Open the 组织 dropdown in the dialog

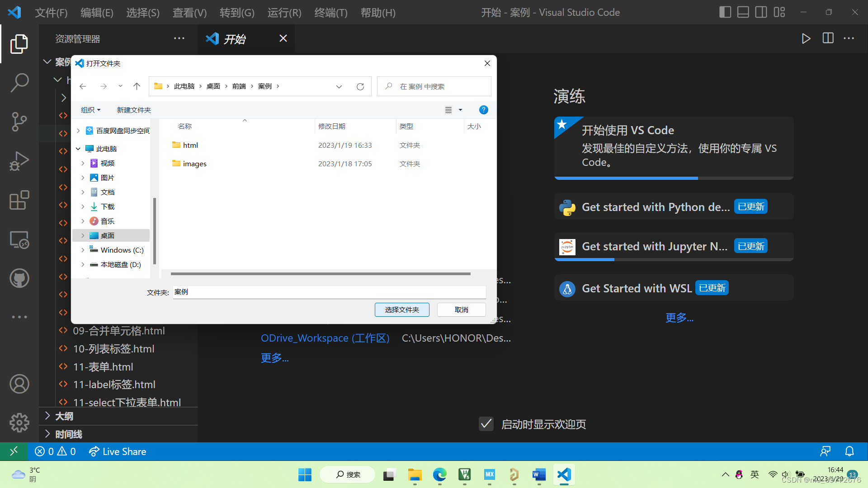point(90,109)
